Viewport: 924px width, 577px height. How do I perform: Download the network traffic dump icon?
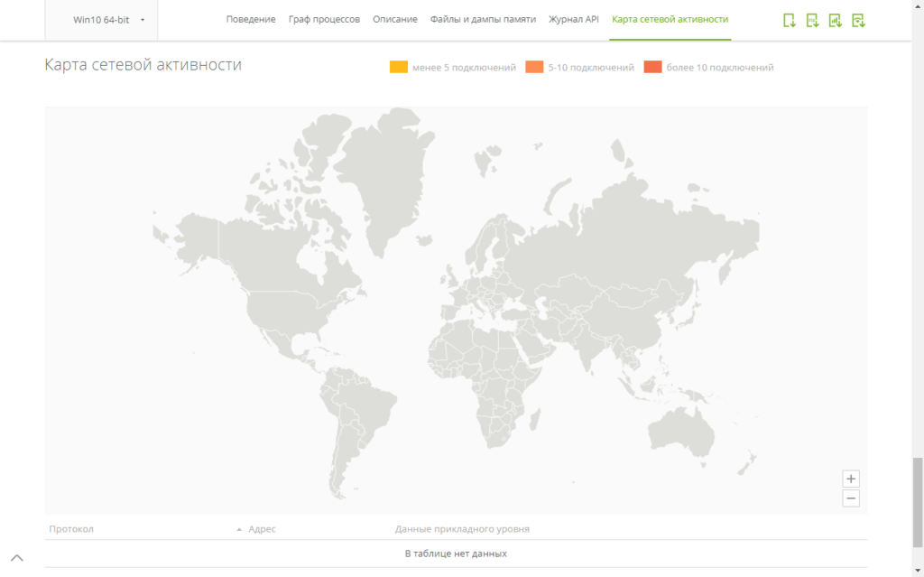(858, 20)
